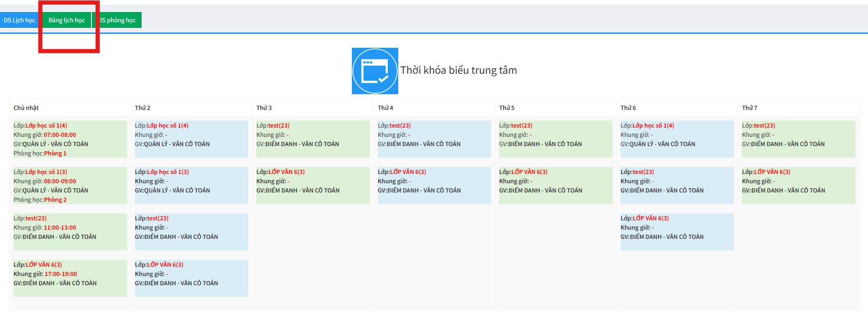
Task: Click the blue timetable calendar icon
Action: 375,71
